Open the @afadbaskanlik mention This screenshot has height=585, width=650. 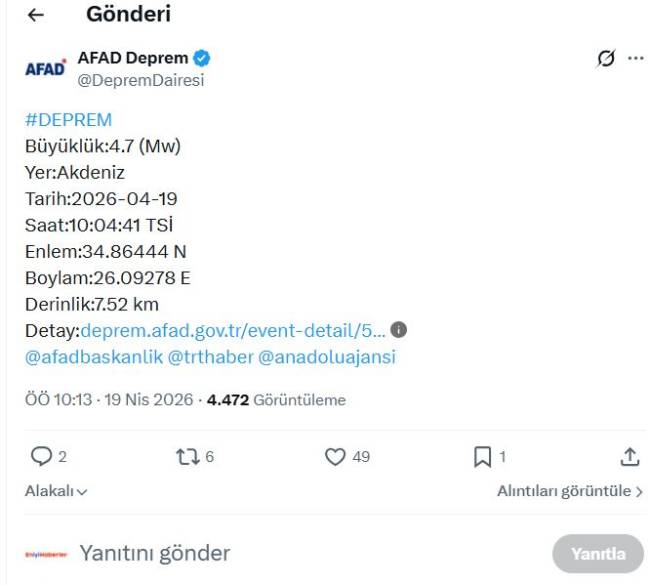(x=93, y=357)
